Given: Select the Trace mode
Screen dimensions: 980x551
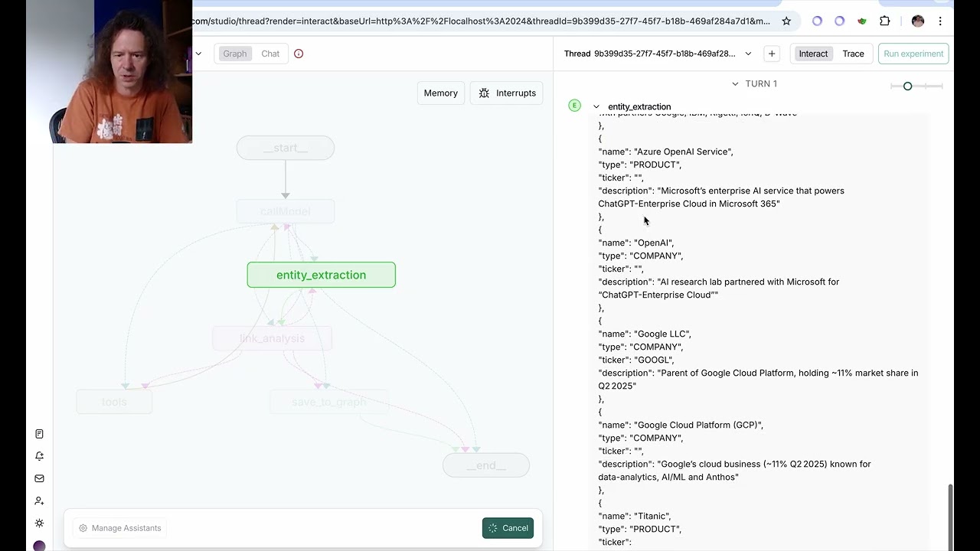Looking at the screenshot, I should click(853, 54).
